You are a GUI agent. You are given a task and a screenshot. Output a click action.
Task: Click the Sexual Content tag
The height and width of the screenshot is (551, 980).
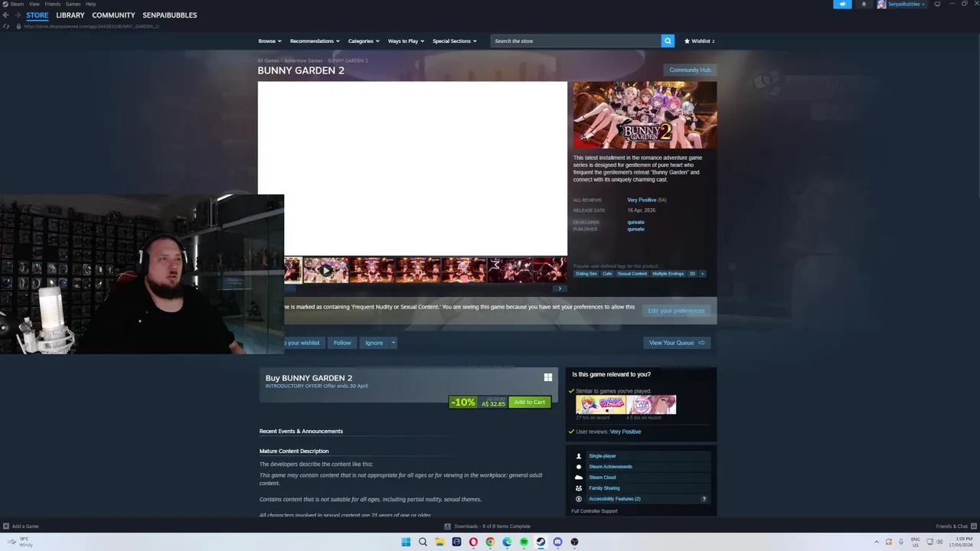click(x=632, y=274)
